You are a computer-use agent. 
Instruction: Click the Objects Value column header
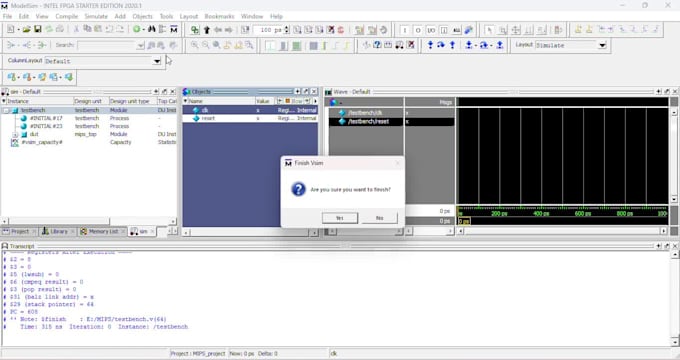coord(265,101)
